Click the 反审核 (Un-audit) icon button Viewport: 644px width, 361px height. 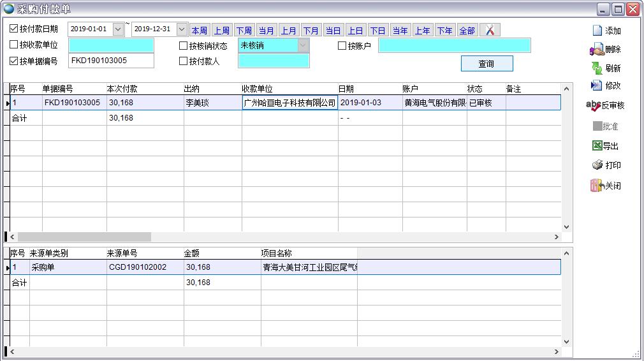[x=594, y=106]
